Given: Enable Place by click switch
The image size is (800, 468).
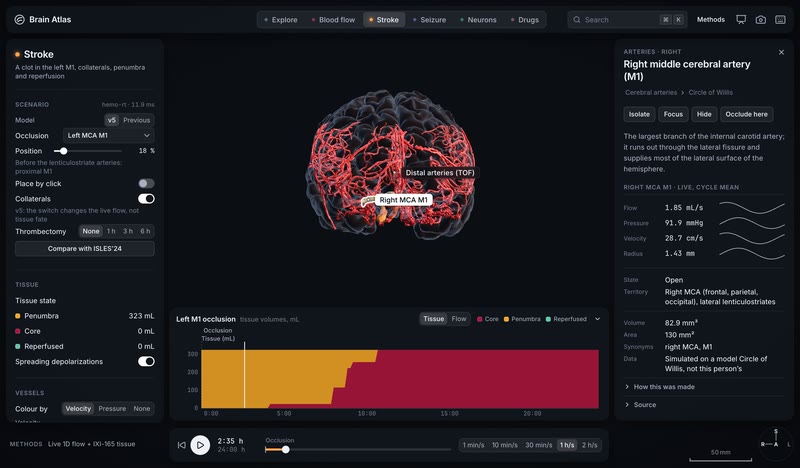Looking at the screenshot, I should (146, 183).
